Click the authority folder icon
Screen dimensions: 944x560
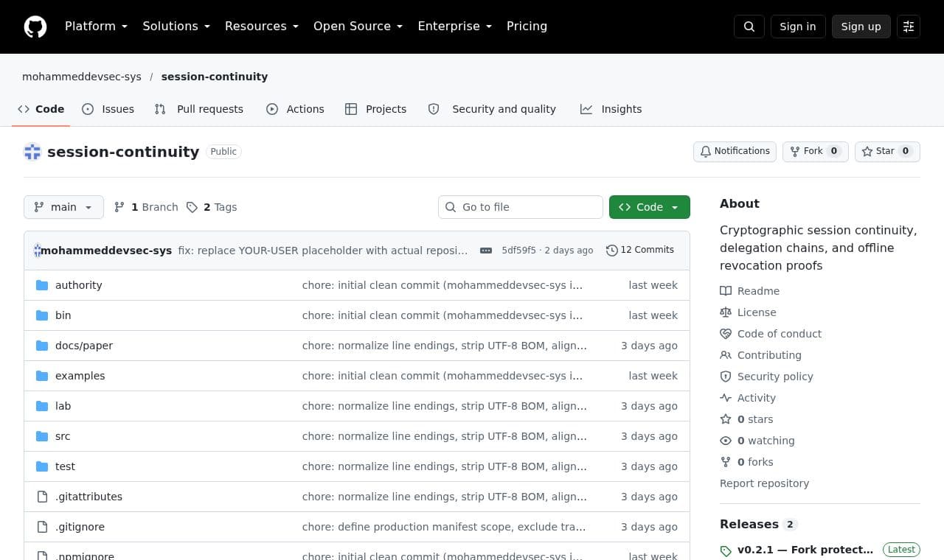42,285
